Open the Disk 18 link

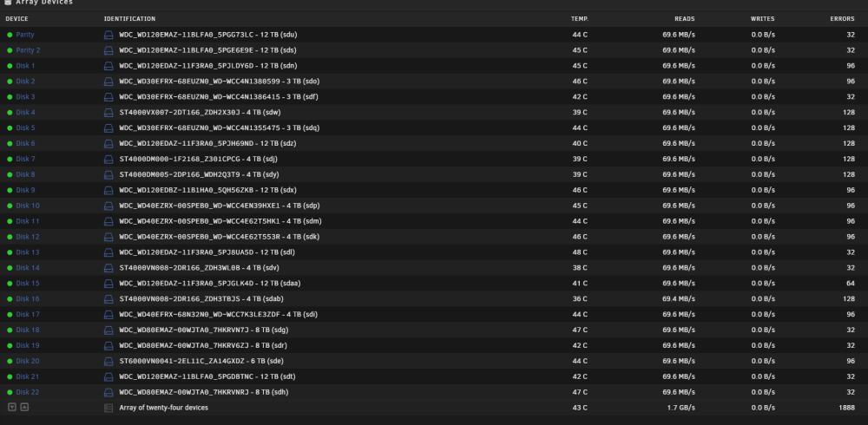click(28, 330)
